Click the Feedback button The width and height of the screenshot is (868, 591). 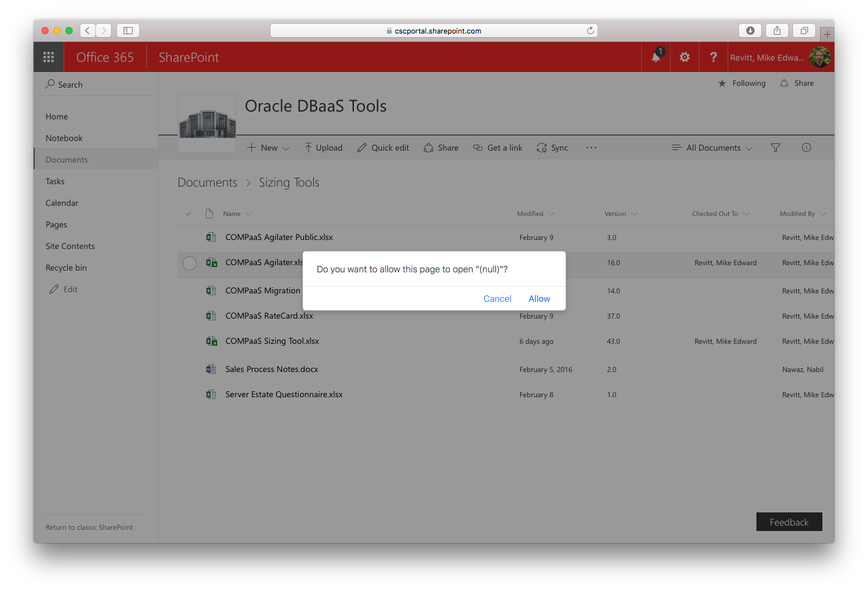[789, 522]
